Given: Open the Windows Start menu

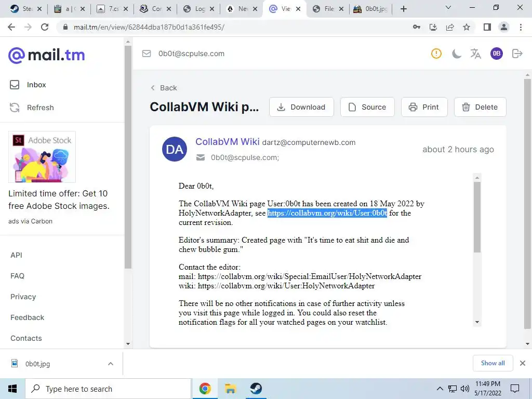Looking at the screenshot, I should [12, 389].
